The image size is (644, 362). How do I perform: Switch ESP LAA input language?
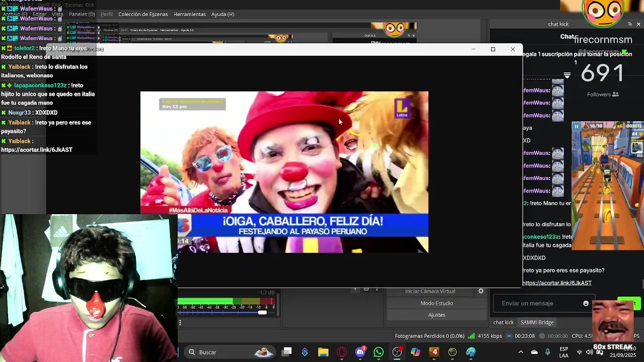pos(564,352)
